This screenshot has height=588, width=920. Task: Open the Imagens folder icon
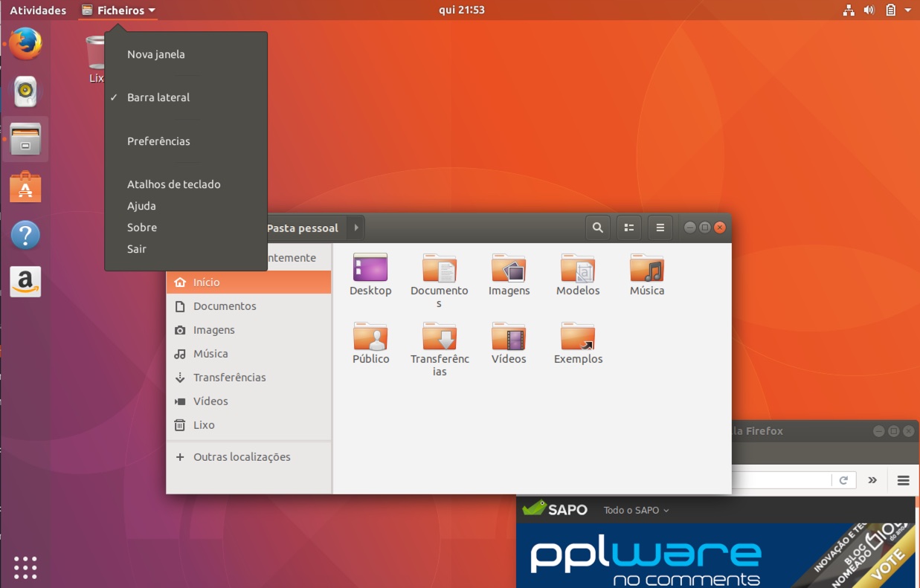[509, 268]
